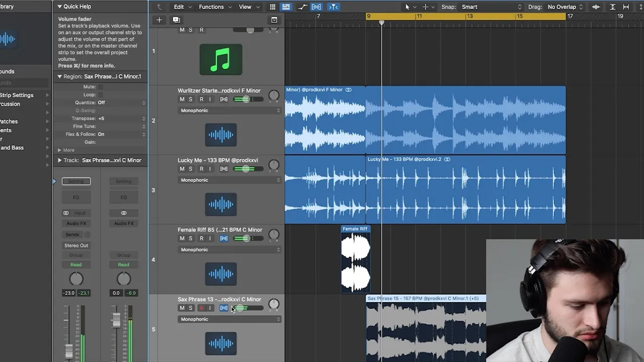Image resolution: width=644 pixels, height=362 pixels.
Task: Record-enable the Female Riff 85 track
Action: [201, 238]
